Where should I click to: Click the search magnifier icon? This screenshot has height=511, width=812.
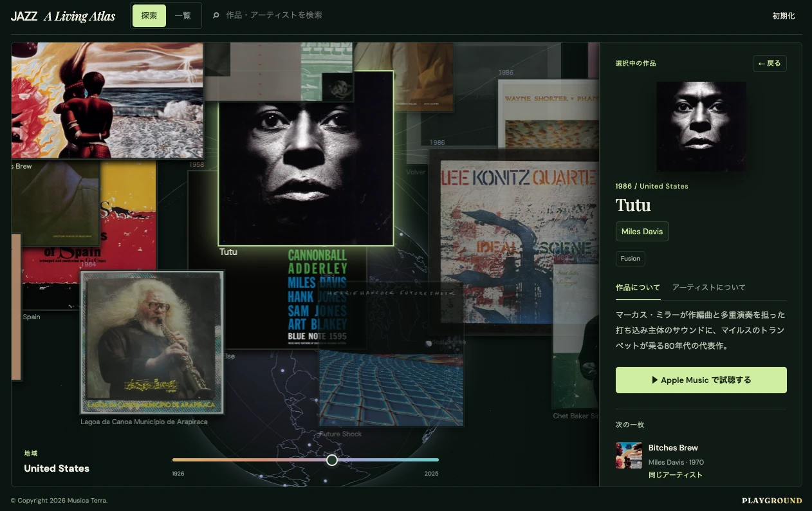tap(216, 15)
